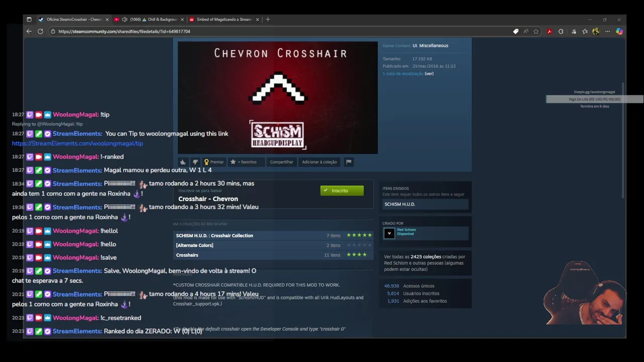644x362 pixels.
Task: Open the 2425 coleções link text
Action: pyautogui.click(x=426, y=256)
